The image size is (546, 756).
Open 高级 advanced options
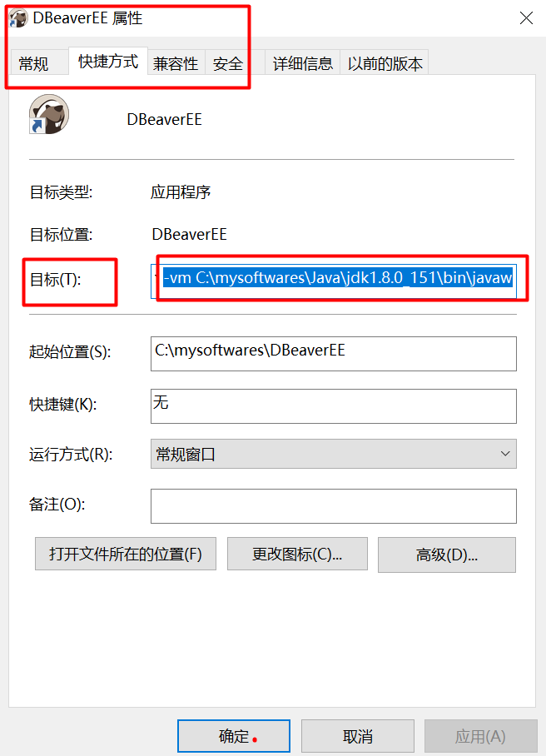pyautogui.click(x=447, y=555)
